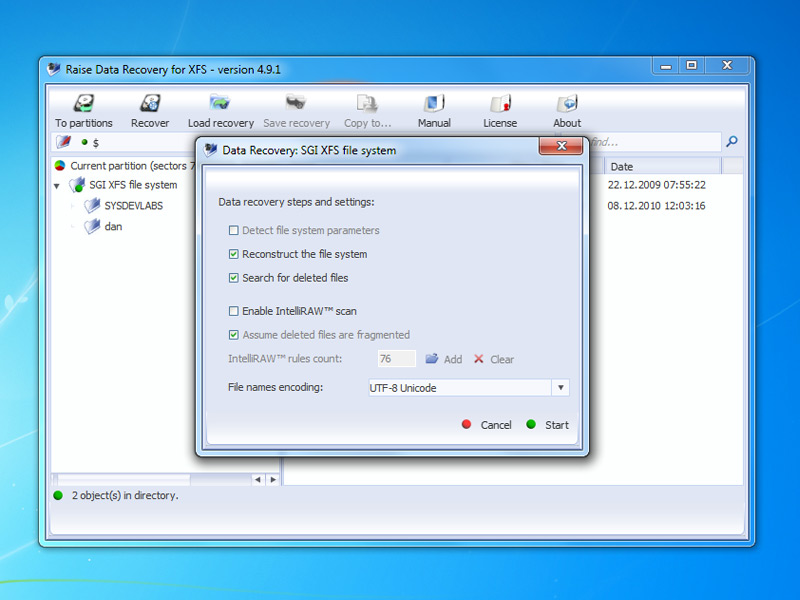Viewport: 800px width, 600px height.
Task: Click the tree scroll left arrow
Action: 258,480
